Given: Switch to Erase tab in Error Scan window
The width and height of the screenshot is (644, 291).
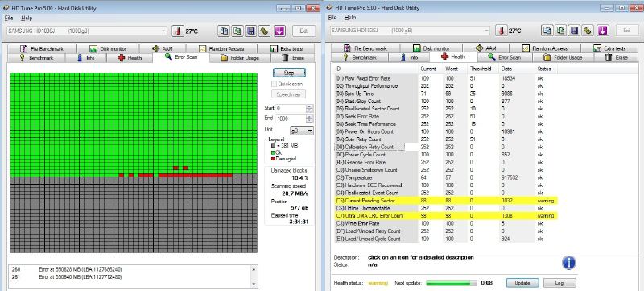Looking at the screenshot, I should point(293,58).
